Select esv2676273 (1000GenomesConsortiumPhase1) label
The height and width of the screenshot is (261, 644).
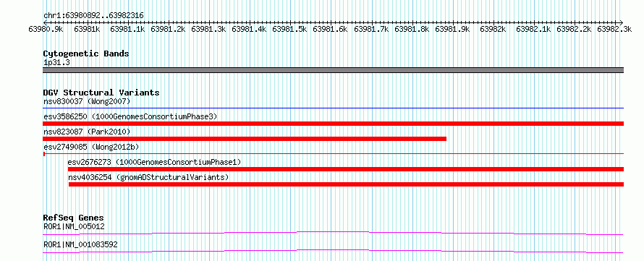[154, 162]
